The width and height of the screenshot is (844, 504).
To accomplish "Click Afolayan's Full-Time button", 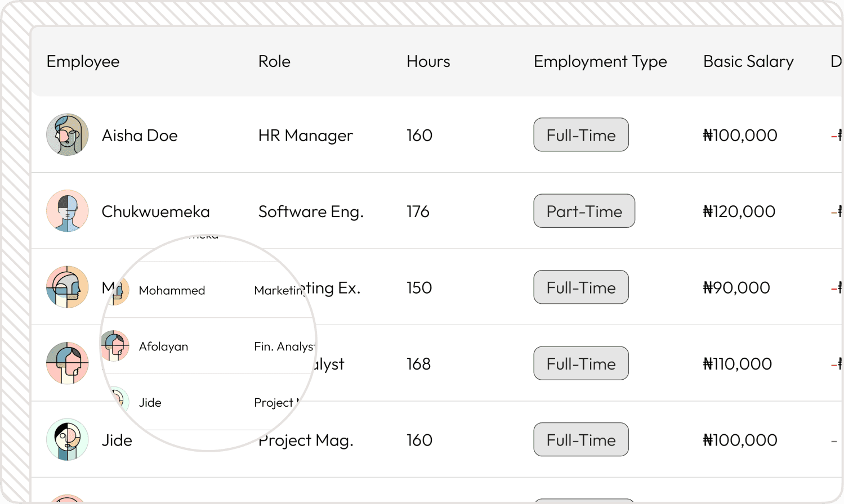I will [580, 363].
